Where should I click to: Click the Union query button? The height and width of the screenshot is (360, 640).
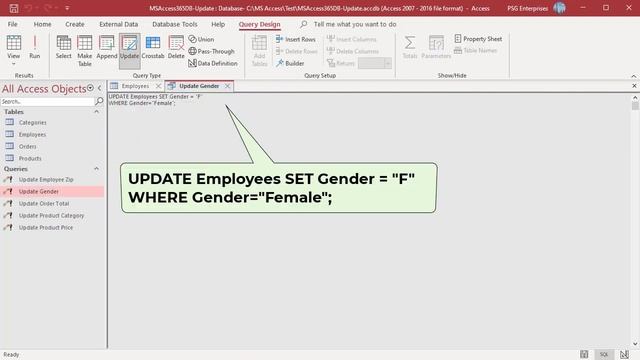tap(201, 39)
